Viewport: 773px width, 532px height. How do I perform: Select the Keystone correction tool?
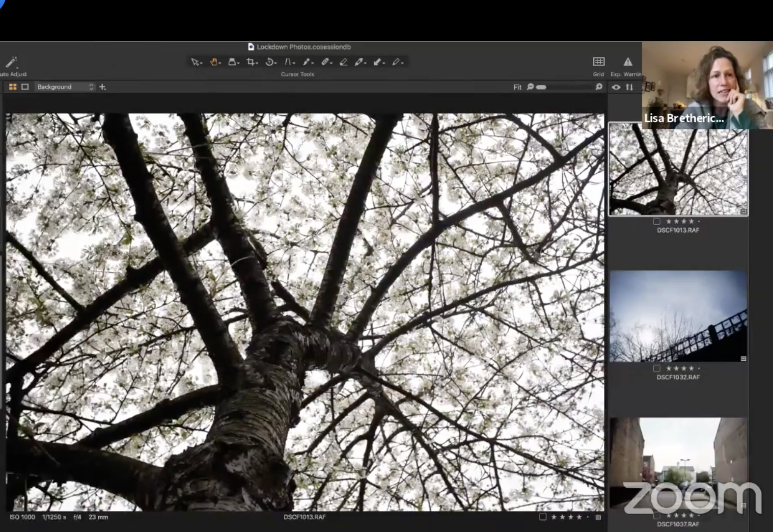[x=289, y=62]
